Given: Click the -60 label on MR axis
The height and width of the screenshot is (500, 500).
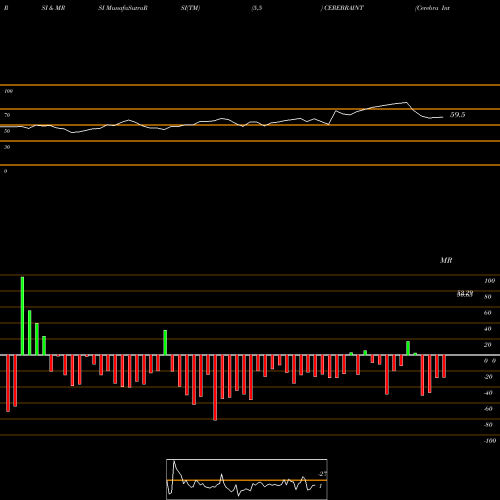Looking at the screenshot, I should click(x=488, y=409).
